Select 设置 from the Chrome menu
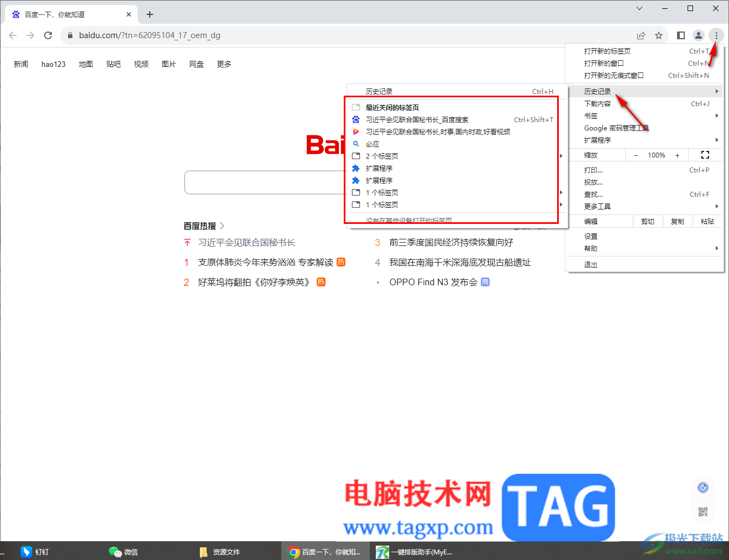Viewport: 729px width, 560px height. click(x=590, y=235)
